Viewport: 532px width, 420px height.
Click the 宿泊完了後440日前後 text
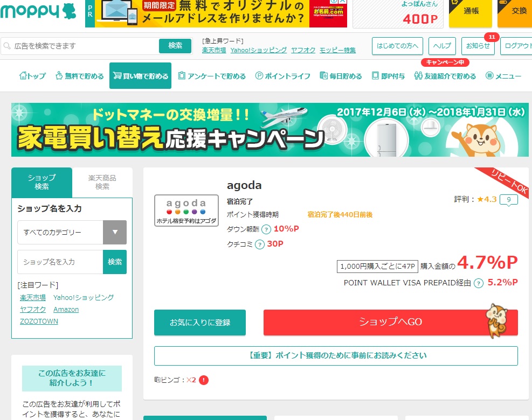340,214
